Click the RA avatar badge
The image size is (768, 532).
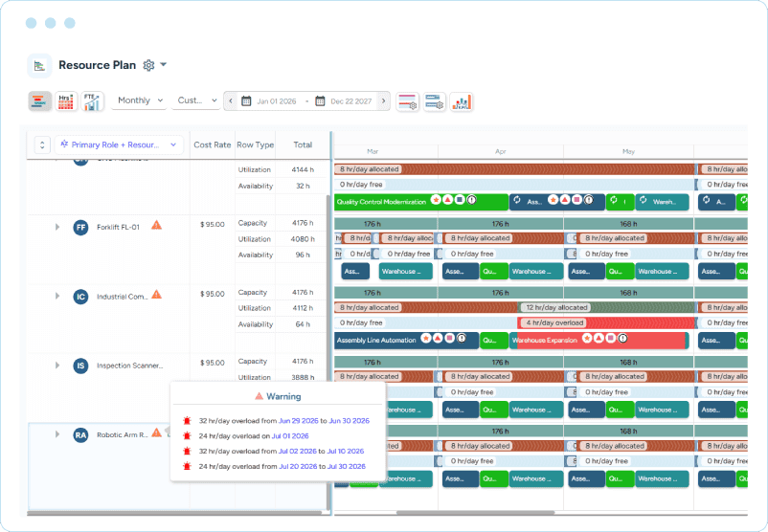click(80, 435)
